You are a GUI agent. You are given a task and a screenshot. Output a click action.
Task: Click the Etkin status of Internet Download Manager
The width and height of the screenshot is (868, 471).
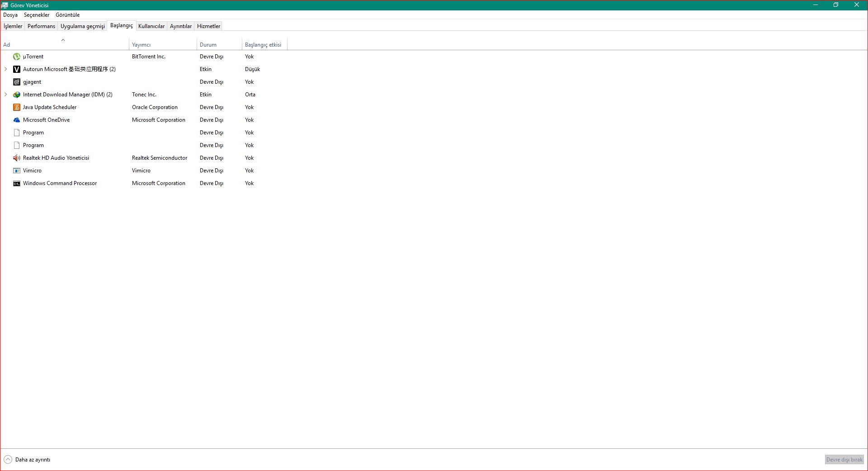coord(206,95)
